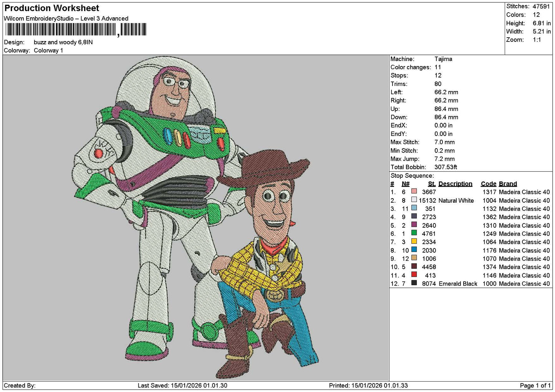
Task: Select the tan swatch, code 1070
Action: [x=414, y=258]
